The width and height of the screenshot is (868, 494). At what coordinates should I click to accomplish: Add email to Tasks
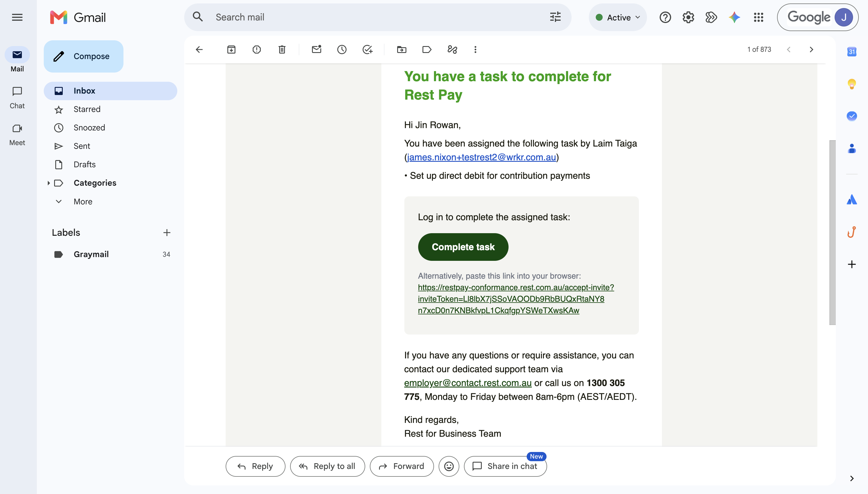point(367,50)
